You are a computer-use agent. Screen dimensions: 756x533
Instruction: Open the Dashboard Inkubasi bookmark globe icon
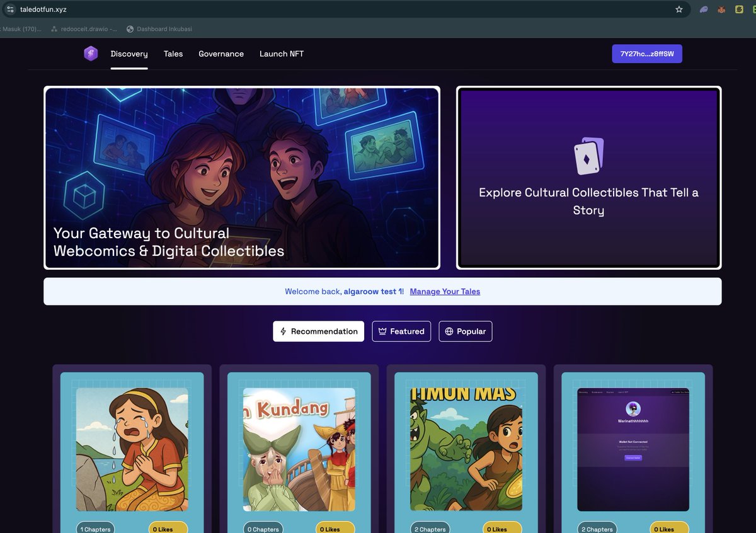(x=130, y=29)
